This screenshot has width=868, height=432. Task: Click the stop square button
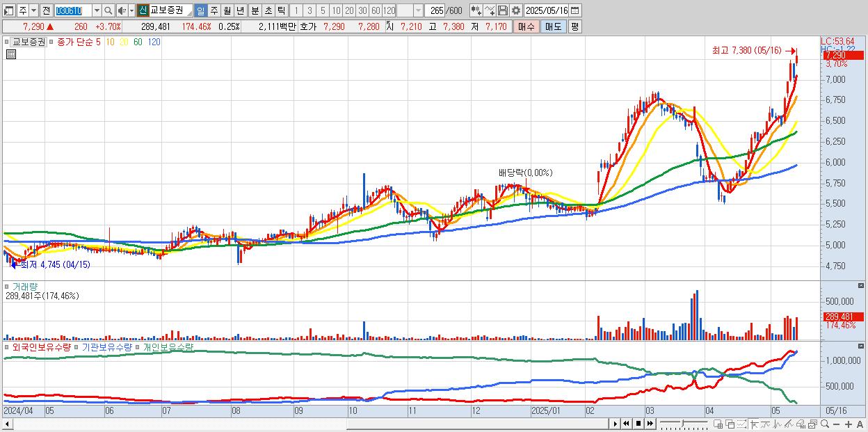pos(638,424)
